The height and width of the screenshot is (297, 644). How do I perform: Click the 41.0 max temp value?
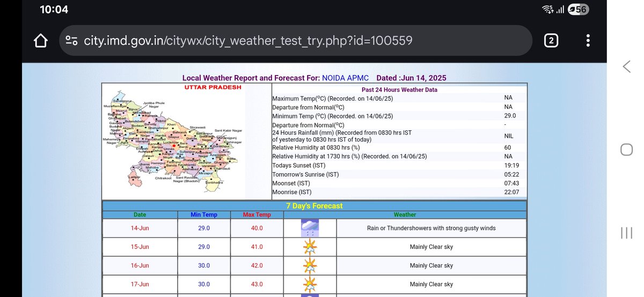(257, 247)
